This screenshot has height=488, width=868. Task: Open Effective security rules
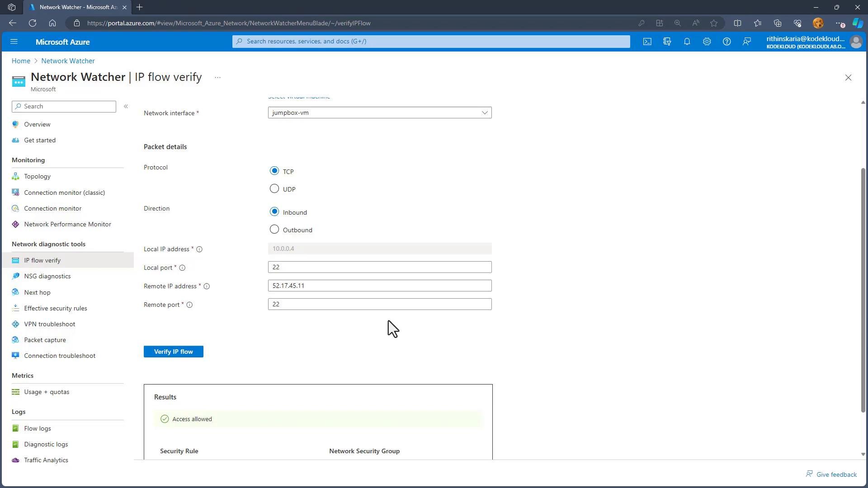point(55,308)
